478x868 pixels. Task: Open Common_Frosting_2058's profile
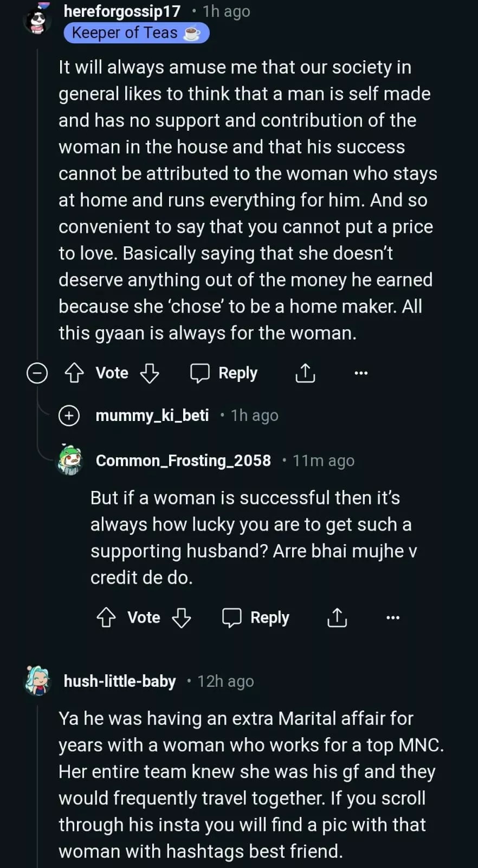[183, 461]
